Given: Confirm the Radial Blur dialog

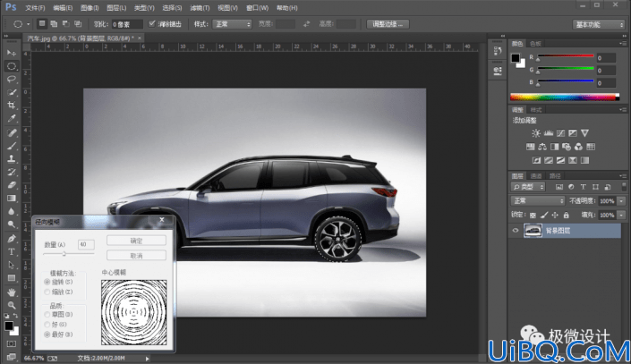Looking at the screenshot, I should click(x=136, y=241).
